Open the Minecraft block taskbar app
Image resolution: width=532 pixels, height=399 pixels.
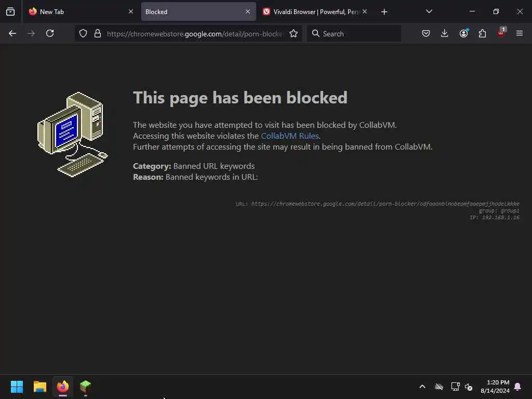pos(86,387)
